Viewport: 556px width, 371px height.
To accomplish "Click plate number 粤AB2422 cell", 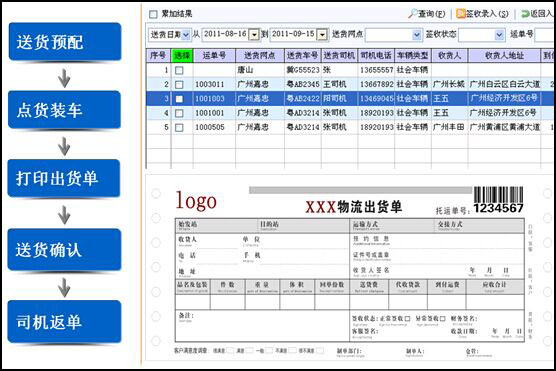I will [x=302, y=99].
